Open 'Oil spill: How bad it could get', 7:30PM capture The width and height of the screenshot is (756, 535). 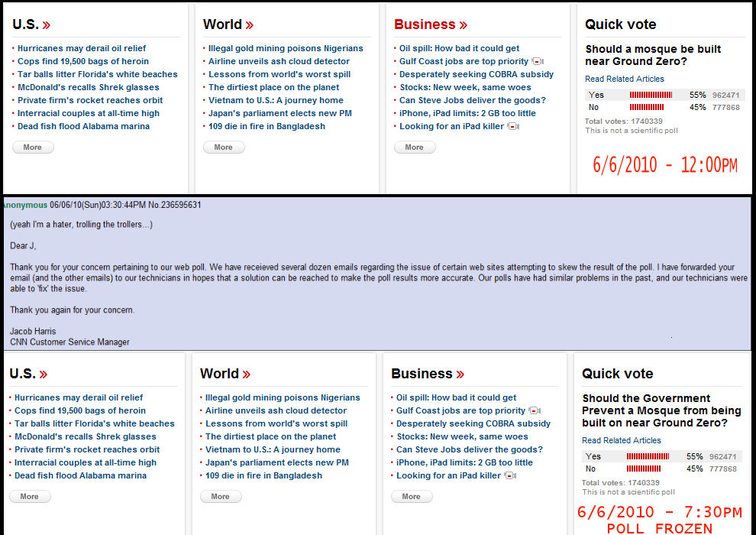tap(456, 397)
